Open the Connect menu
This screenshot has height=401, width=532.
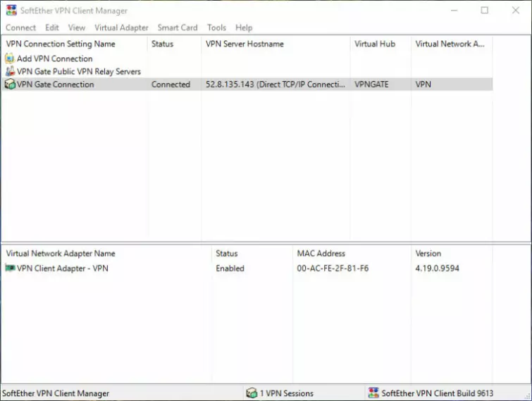click(20, 27)
